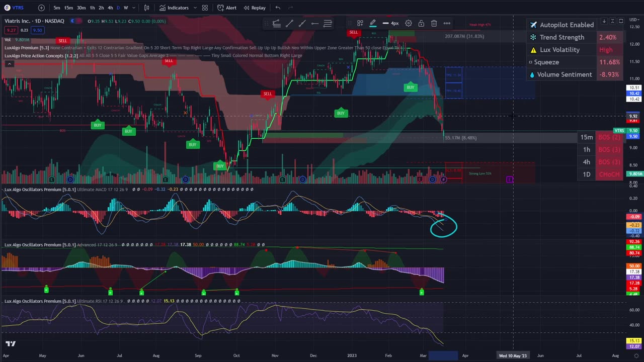Screen dimensions: 644x362
Task: Click the 1D CHoCH row
Action: pyautogui.click(x=601, y=174)
